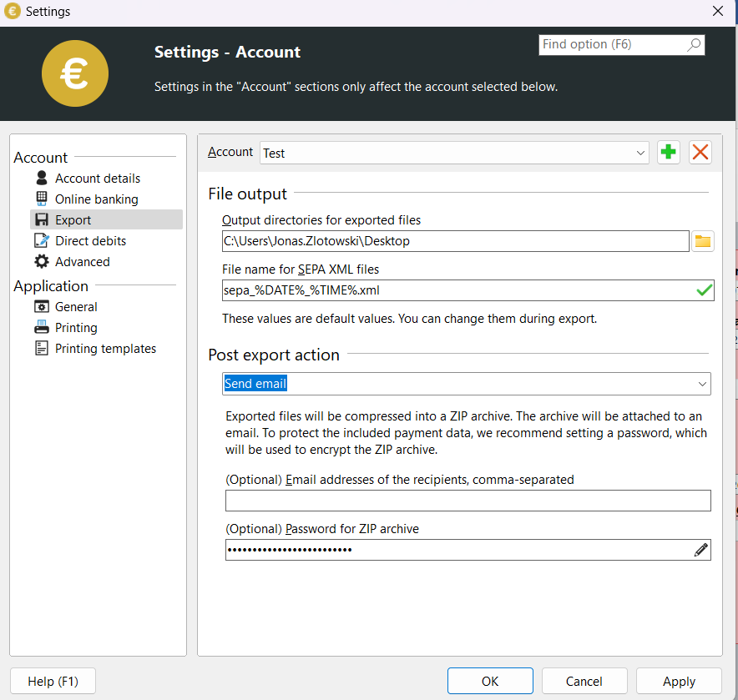The image size is (738, 700).
Task: Click 'These values are default values' note
Action: point(409,319)
